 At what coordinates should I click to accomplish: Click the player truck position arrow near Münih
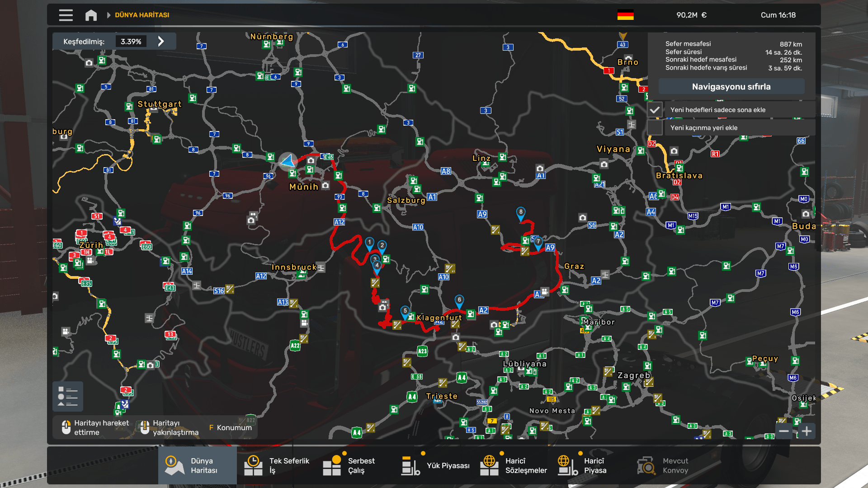click(288, 161)
